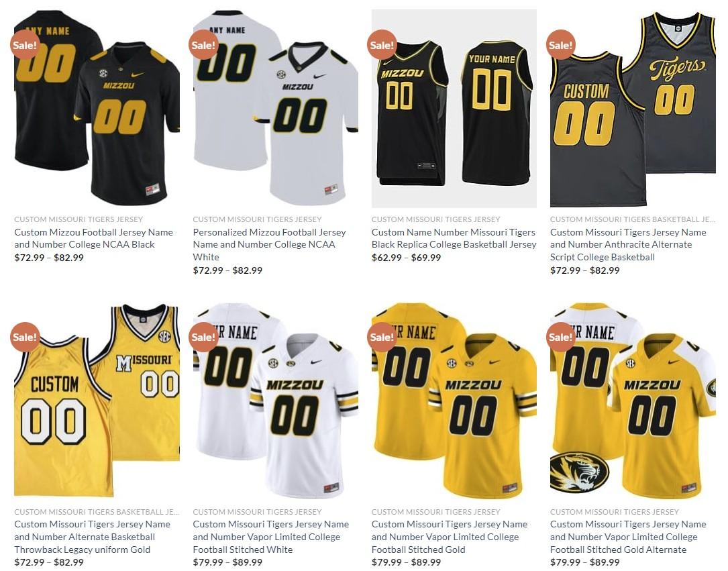Screen dimensions: 728x571
Task: Click the Sale badge on white Mizzou football jersey
Action: [204, 45]
